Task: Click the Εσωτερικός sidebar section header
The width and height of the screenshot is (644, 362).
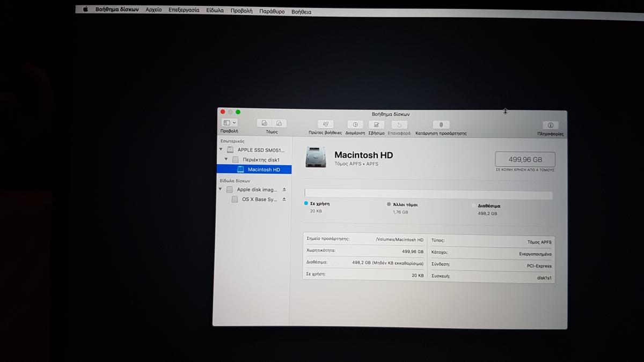Action: click(x=232, y=141)
